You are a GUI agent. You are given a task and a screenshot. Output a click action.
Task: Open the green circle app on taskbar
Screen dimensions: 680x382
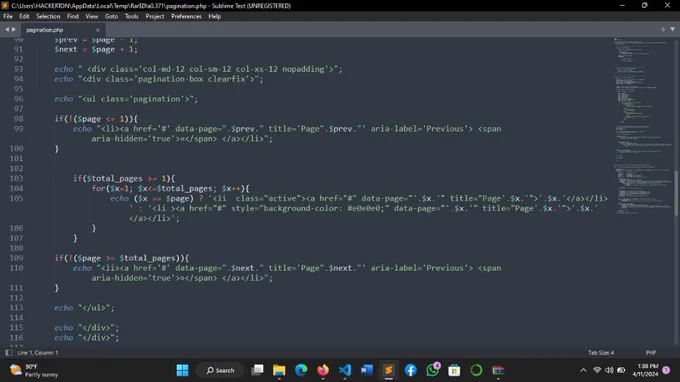coord(476,370)
